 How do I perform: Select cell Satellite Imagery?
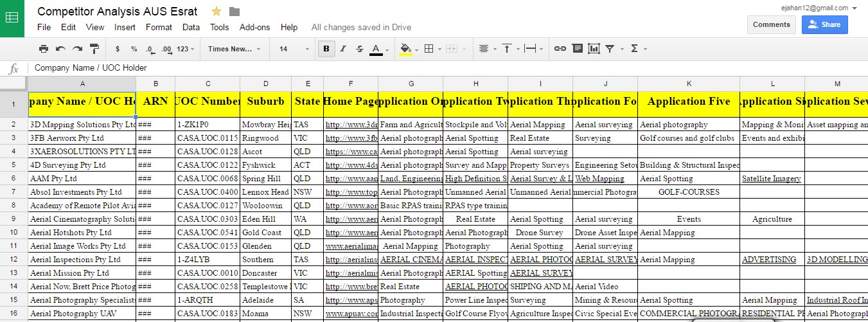(x=772, y=179)
